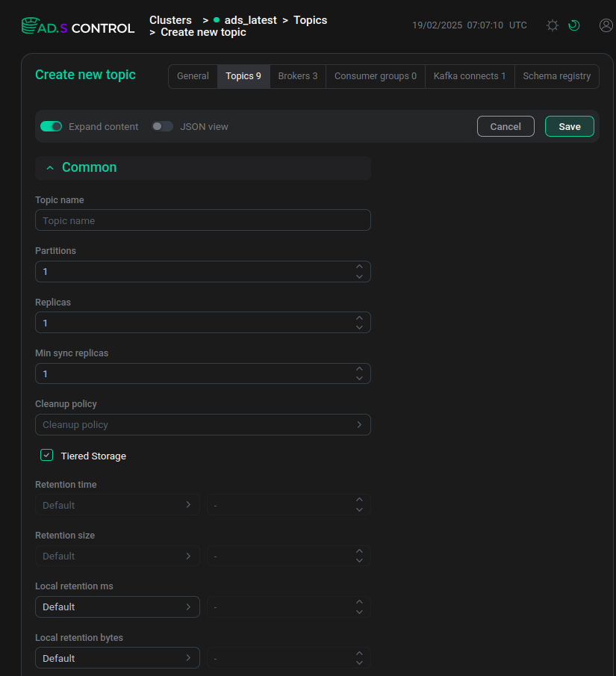
Task: Select the Topics 9 tab
Action: pos(243,76)
